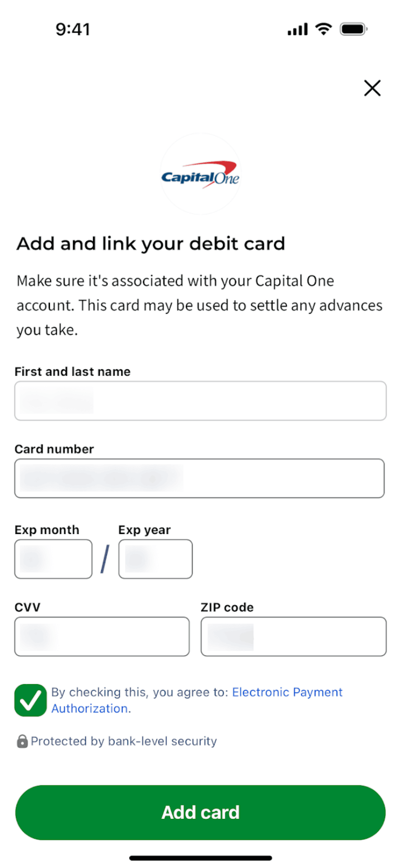401x868 pixels.
Task: Enter the ZIP code field
Action: 293,636
